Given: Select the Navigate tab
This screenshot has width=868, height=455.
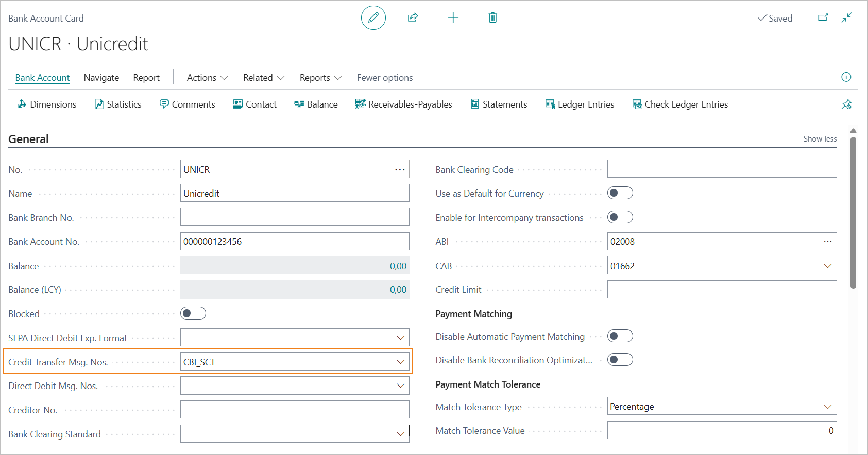Looking at the screenshot, I should coord(101,78).
